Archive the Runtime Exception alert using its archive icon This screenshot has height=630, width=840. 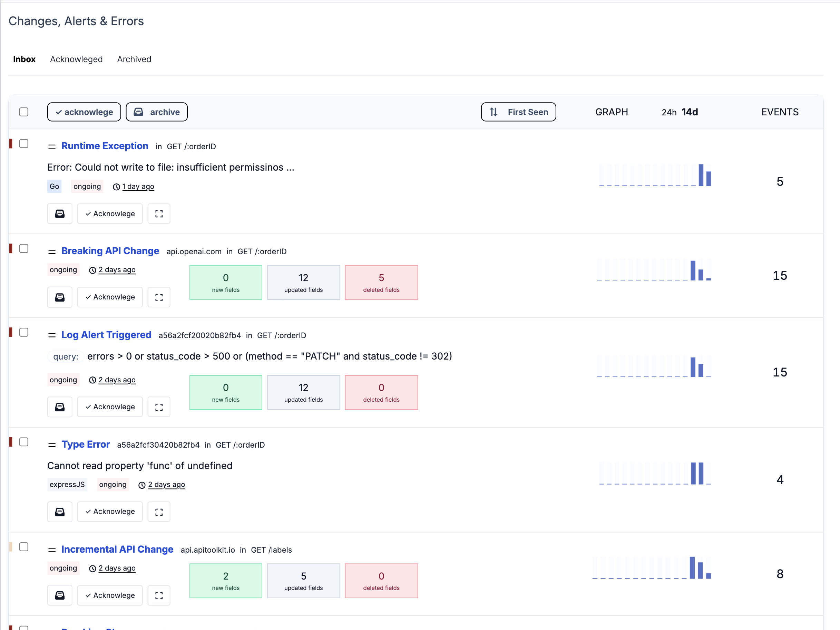pos(60,213)
